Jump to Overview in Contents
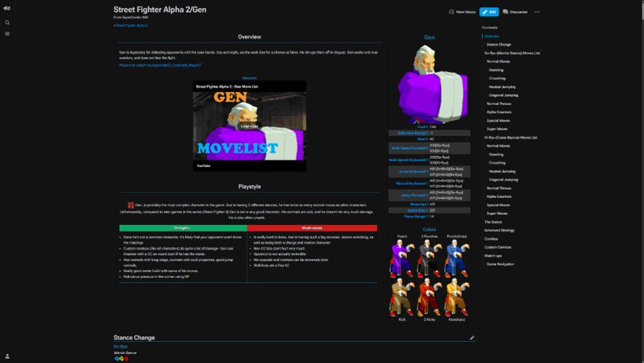The image size is (644, 363). [491, 36]
